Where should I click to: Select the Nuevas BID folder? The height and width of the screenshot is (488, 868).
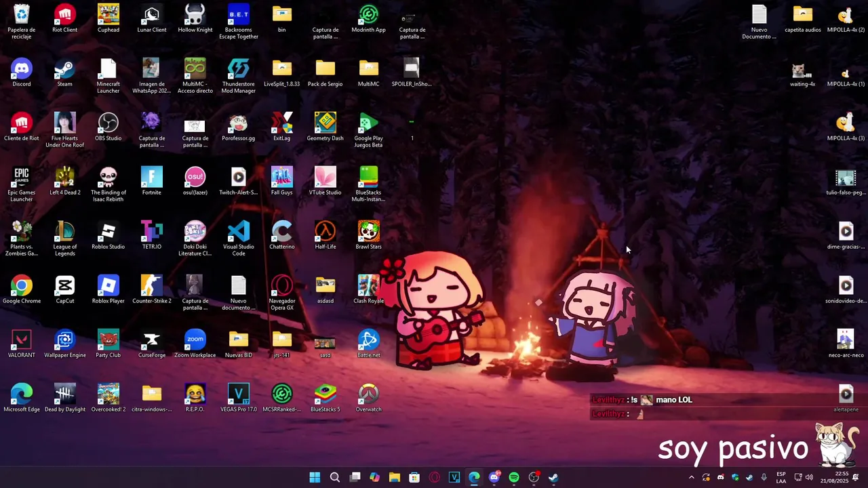pyautogui.click(x=239, y=344)
